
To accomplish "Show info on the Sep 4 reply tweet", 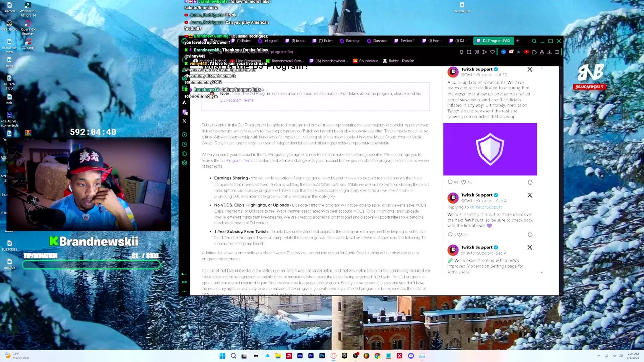I will pyautogui.click(x=530, y=235).
